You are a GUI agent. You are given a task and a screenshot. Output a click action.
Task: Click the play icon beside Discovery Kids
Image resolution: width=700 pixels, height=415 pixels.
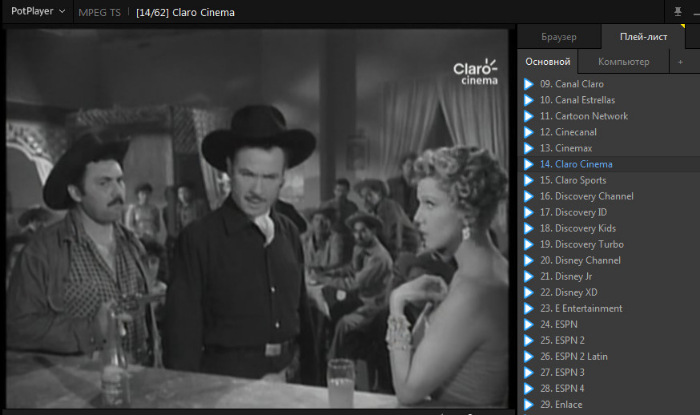(529, 228)
